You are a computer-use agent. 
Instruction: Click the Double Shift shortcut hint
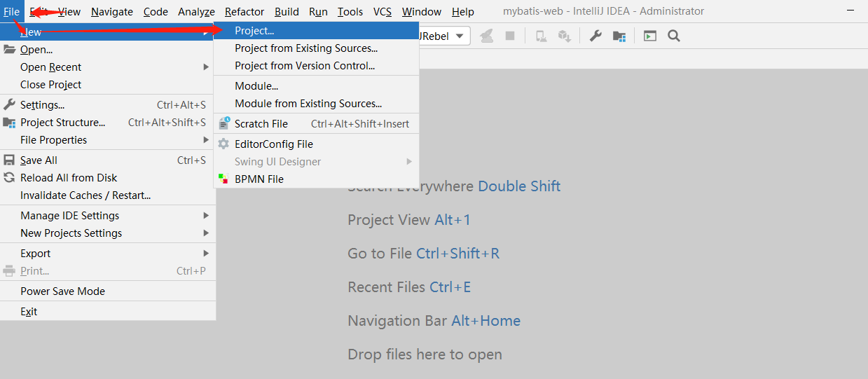(519, 186)
